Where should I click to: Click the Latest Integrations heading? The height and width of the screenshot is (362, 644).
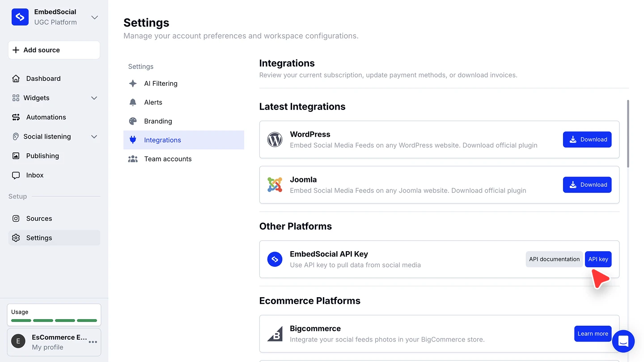click(x=302, y=106)
